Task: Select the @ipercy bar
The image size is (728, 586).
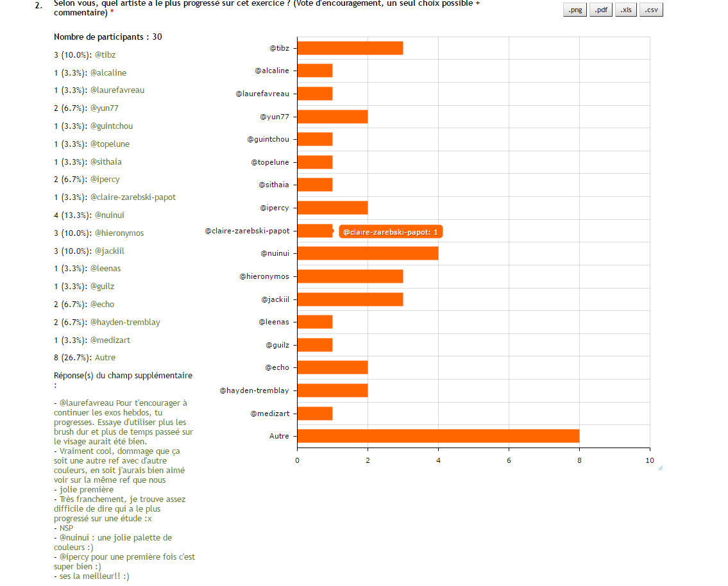Action: point(332,208)
